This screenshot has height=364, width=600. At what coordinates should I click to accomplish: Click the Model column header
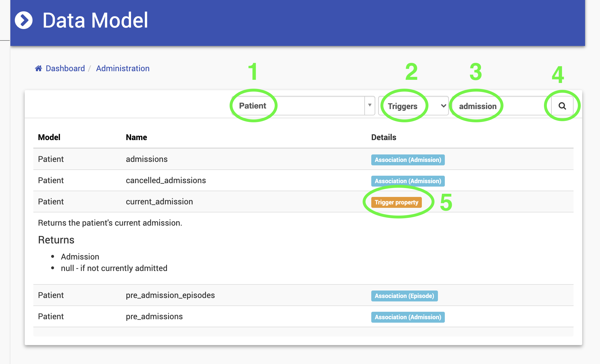(x=49, y=138)
